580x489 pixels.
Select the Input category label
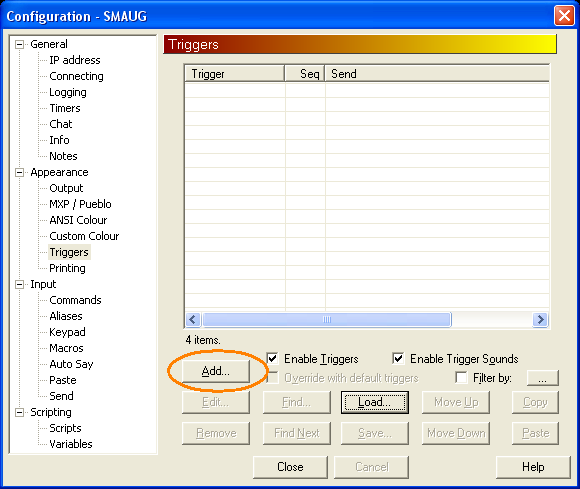(43, 284)
